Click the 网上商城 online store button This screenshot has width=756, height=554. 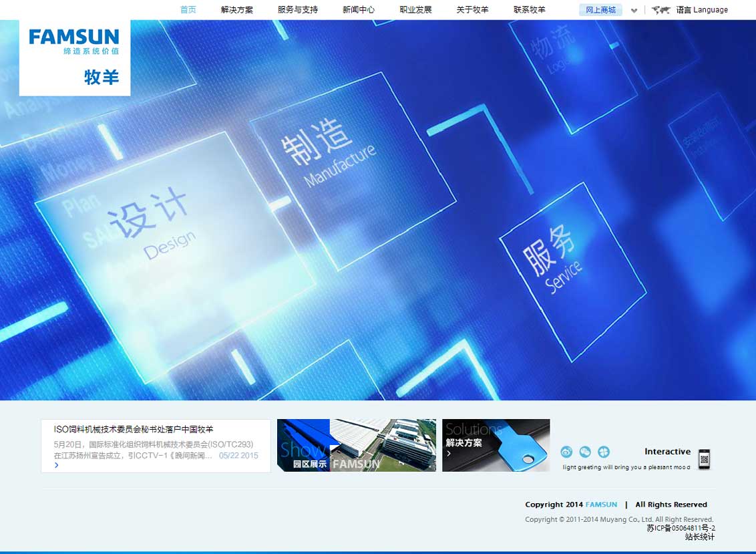coord(600,10)
